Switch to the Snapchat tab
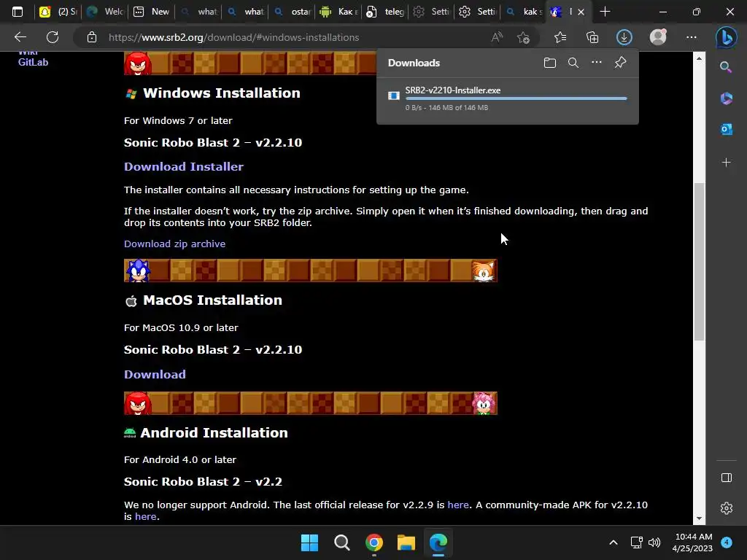This screenshot has height=560, width=747. (58, 12)
